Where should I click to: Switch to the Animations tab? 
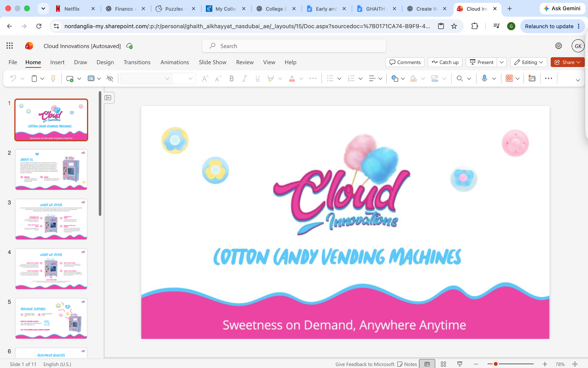tap(175, 62)
